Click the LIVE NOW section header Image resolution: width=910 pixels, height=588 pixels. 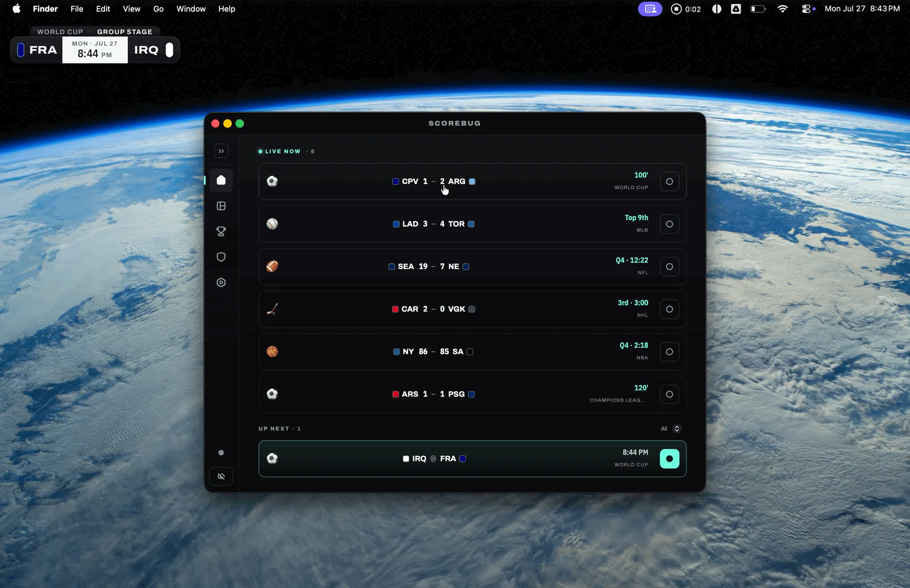[283, 151]
